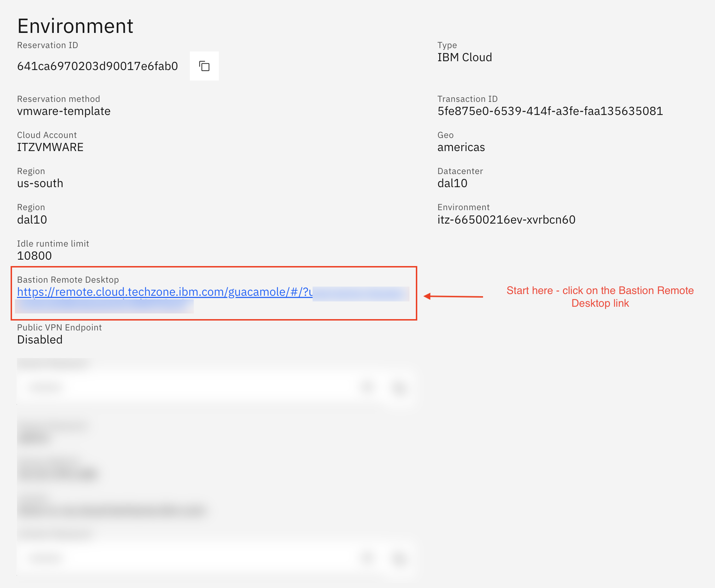Viewport: 715px width, 588px height.
Task: Click the dal10 value under Datacenter
Action: (x=452, y=183)
